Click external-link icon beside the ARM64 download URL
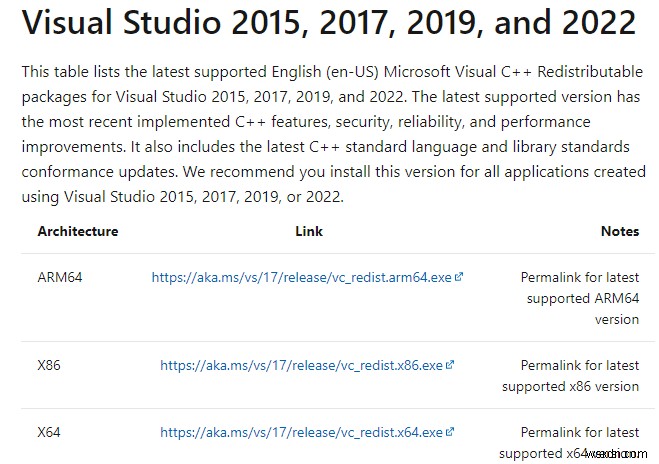The width and height of the screenshot is (659, 464). coord(459,277)
